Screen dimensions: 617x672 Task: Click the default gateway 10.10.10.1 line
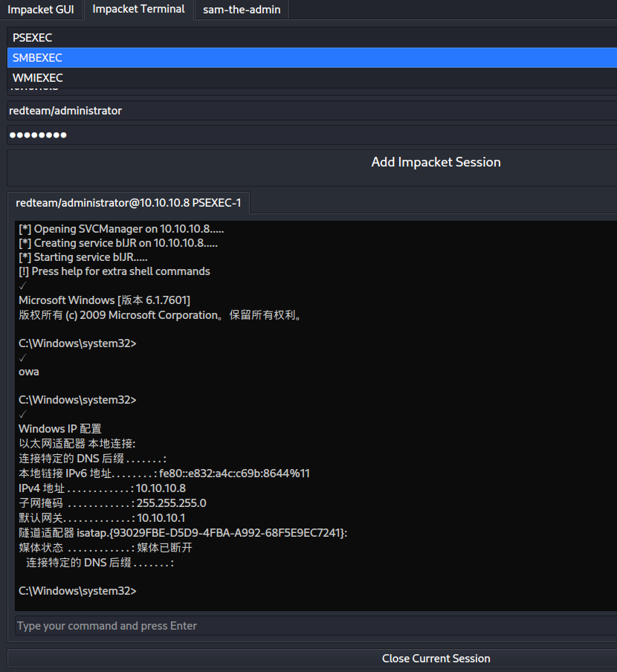pyautogui.click(x=102, y=517)
